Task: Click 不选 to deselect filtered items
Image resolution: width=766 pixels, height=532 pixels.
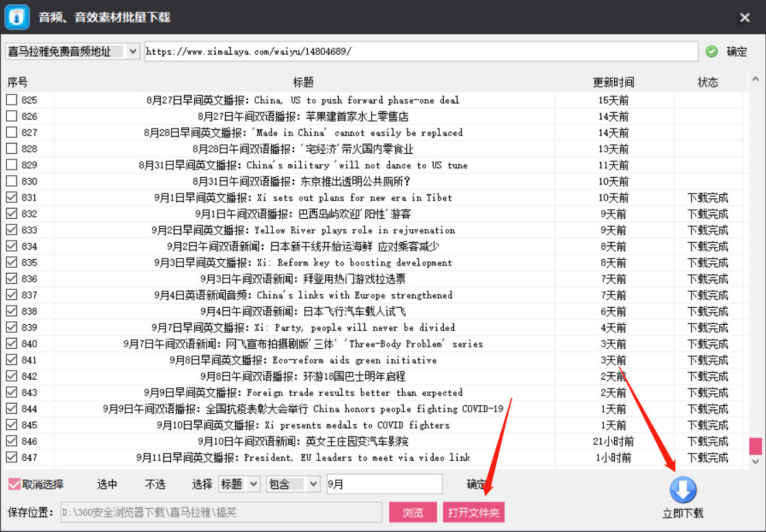Action: point(155,484)
